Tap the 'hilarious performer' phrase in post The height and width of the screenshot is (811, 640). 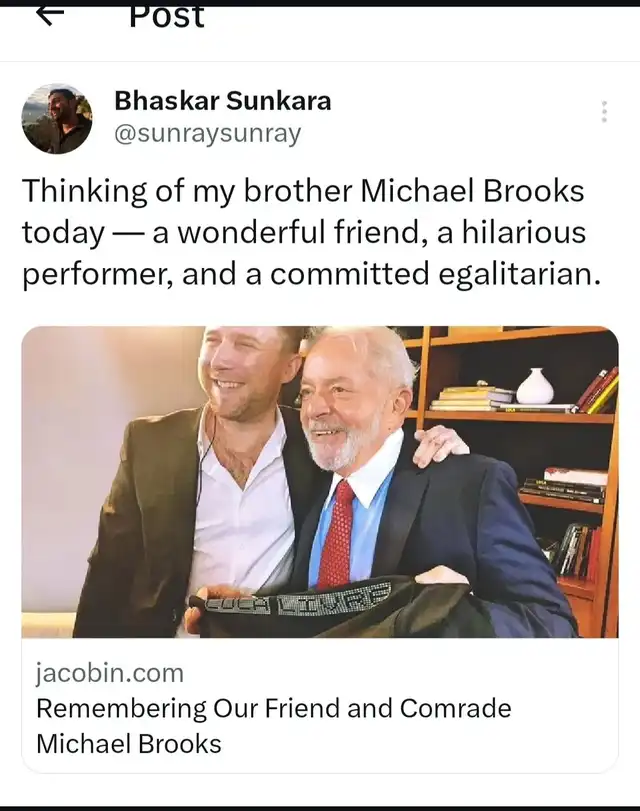(x=304, y=253)
